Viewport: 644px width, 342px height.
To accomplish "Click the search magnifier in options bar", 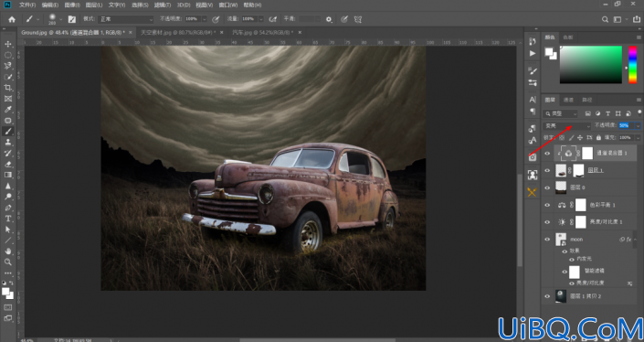I will point(605,19).
